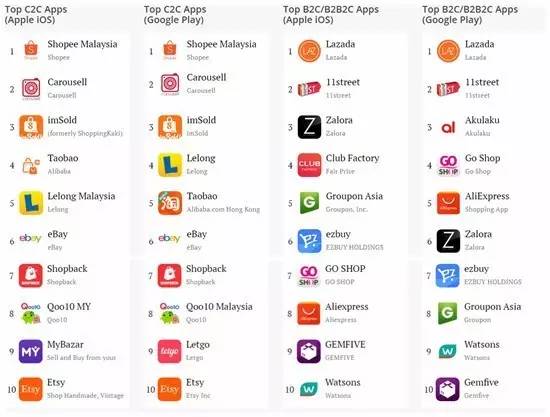Click the 11street icon in Apple iOS B2C list
The image size is (550, 417).
tap(309, 89)
